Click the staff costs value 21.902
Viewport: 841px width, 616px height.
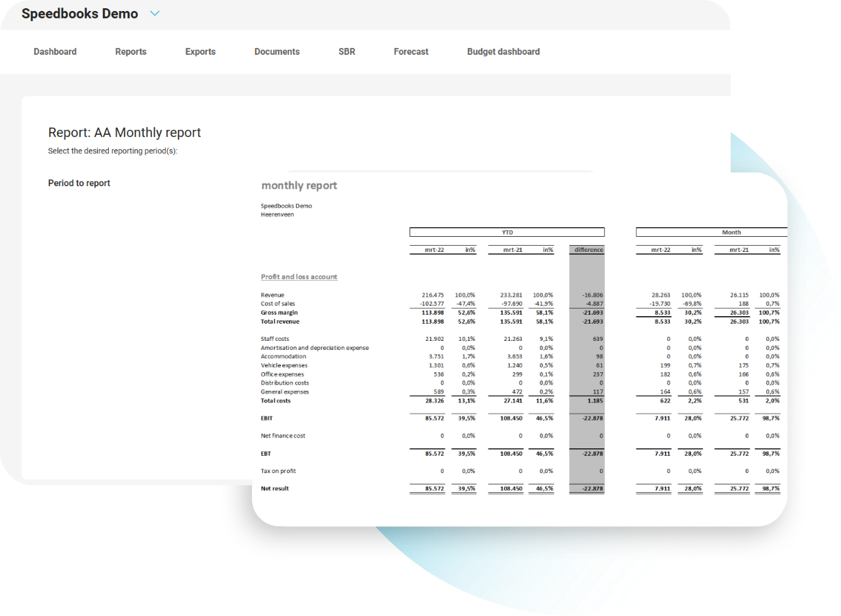click(x=435, y=339)
